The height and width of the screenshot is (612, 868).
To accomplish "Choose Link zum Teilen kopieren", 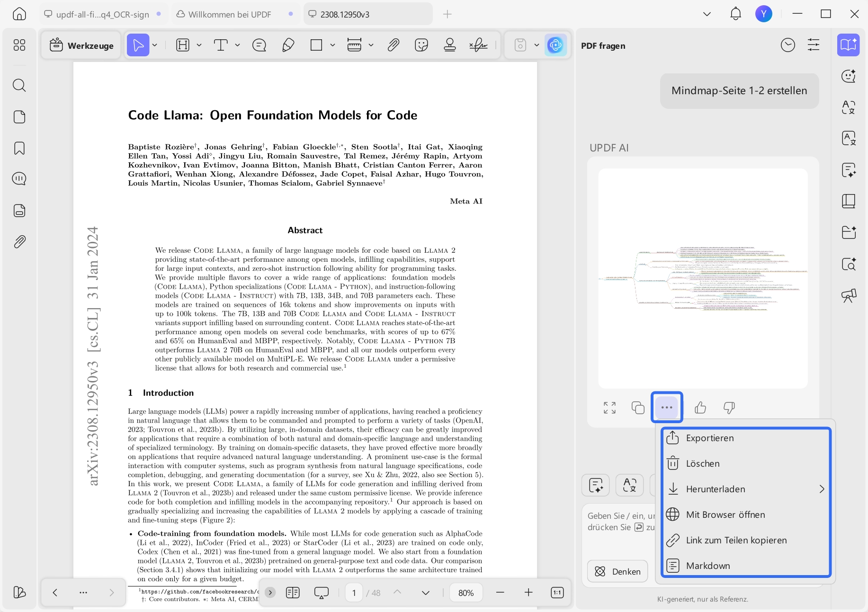I will click(746, 540).
